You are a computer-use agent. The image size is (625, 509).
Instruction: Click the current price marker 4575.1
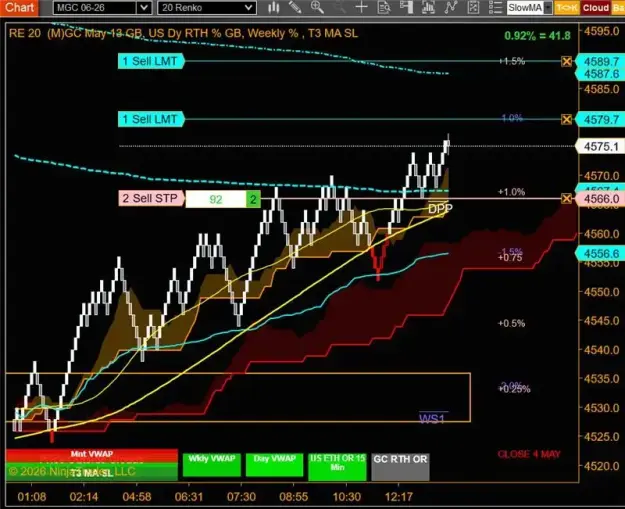[601, 146]
